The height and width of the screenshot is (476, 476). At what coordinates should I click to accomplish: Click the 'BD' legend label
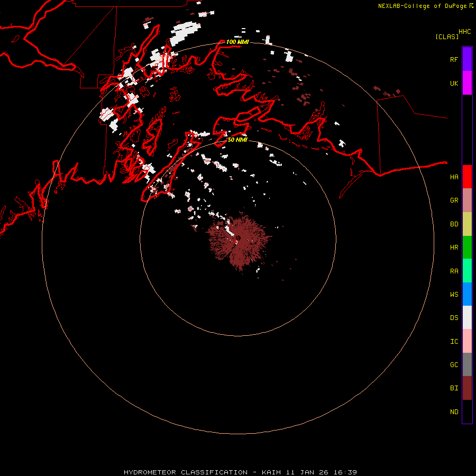coord(454,224)
